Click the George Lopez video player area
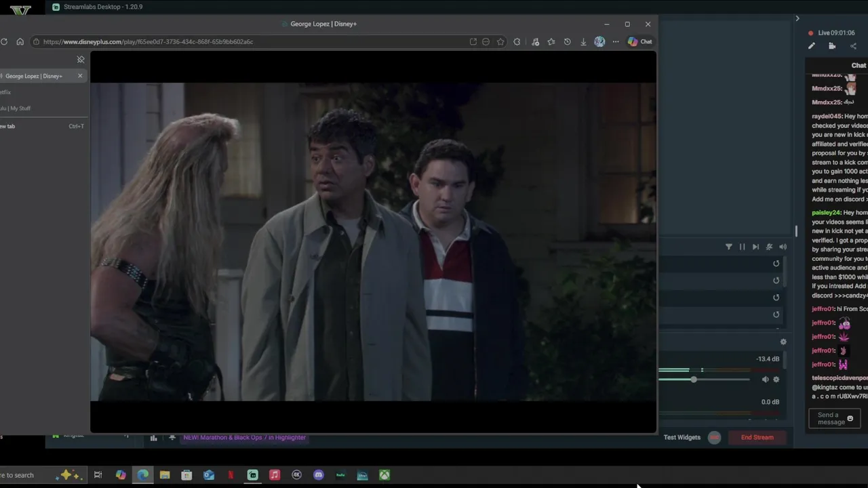The width and height of the screenshot is (868, 488). [x=373, y=242]
